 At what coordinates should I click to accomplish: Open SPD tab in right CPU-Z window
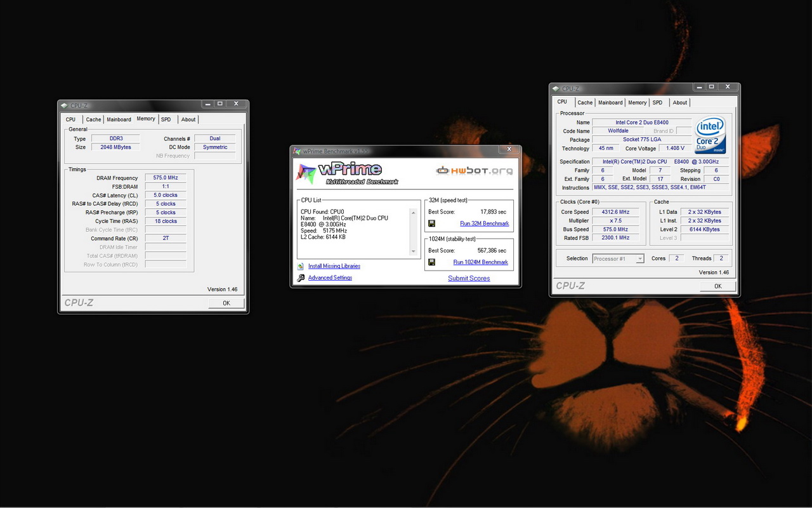[657, 102]
